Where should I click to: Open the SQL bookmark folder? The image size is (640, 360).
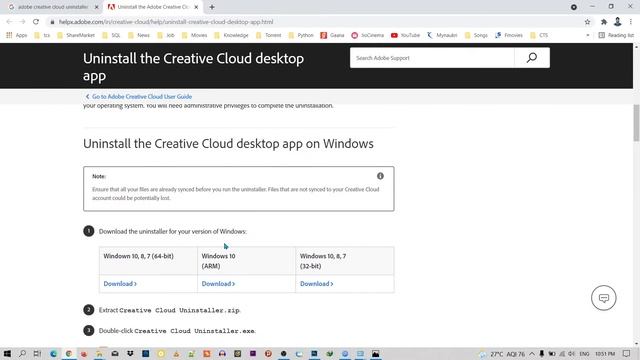111,36
